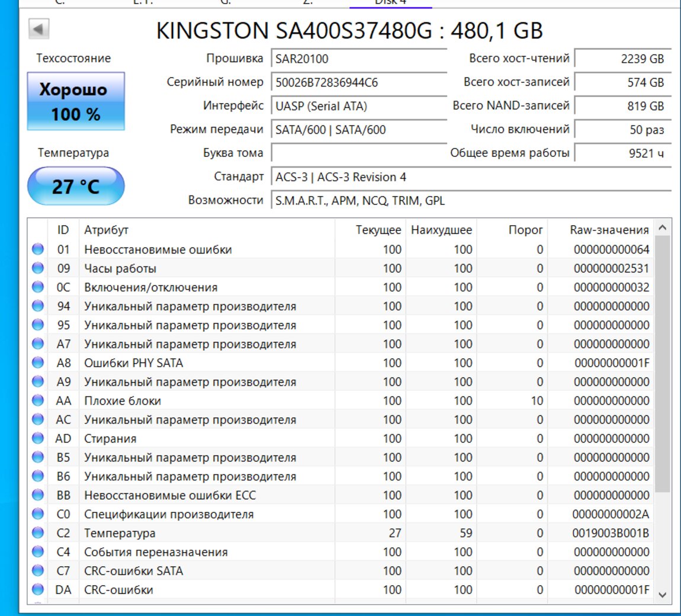
Task: Click status orb next to Температура attribute C2
Action: coord(38,533)
